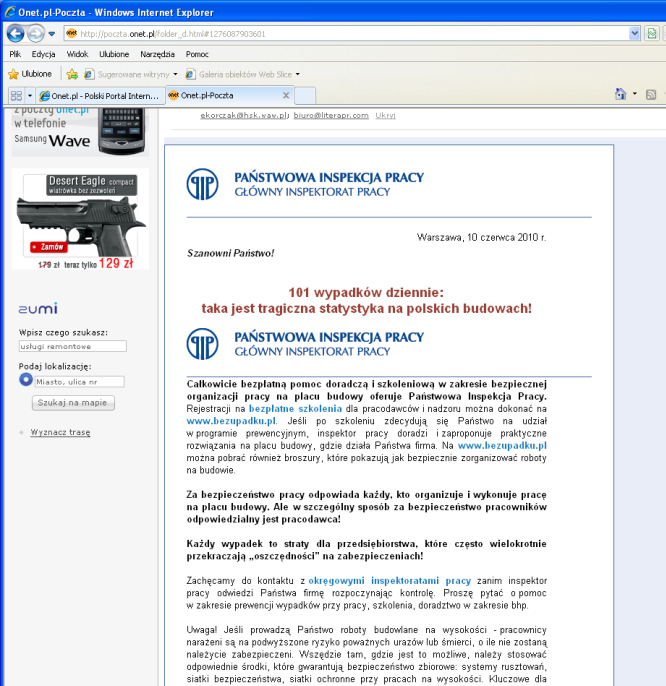The width and height of the screenshot is (666, 686).
Task: Switch to Onet.pl - Polski Portal tab
Action: pos(100,96)
